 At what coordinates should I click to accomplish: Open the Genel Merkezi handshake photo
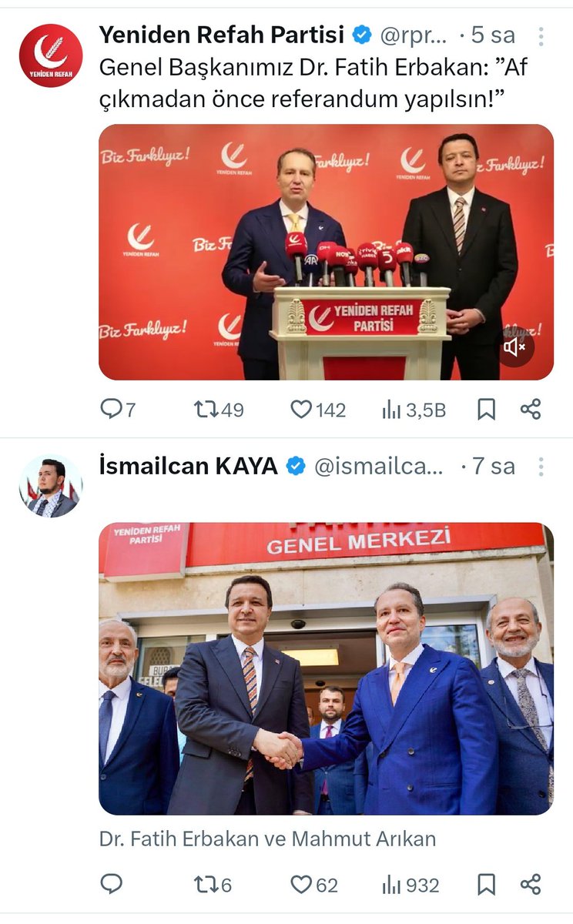click(326, 668)
